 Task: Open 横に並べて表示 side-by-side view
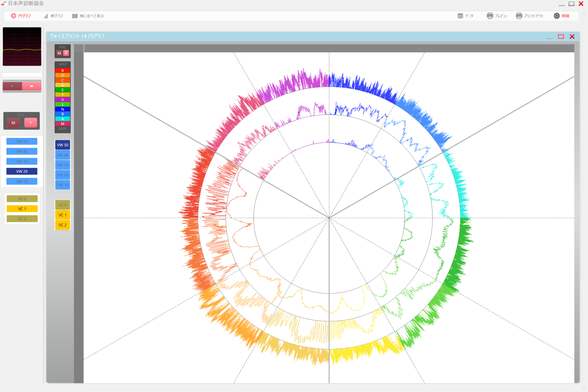pyautogui.click(x=75, y=16)
